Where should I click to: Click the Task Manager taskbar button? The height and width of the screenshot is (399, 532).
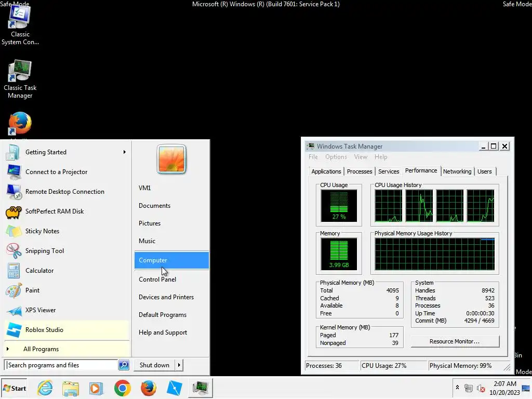click(x=200, y=388)
